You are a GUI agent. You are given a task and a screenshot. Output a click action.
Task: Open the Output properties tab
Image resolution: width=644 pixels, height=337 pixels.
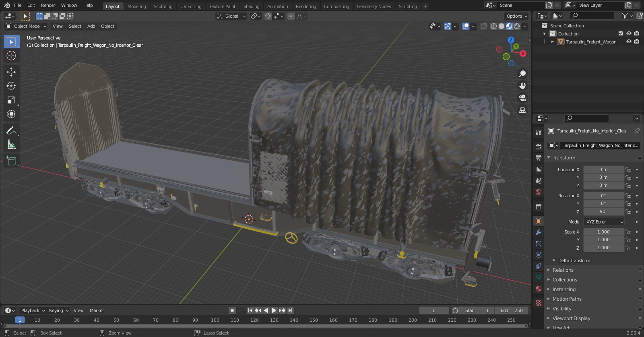pos(539,158)
